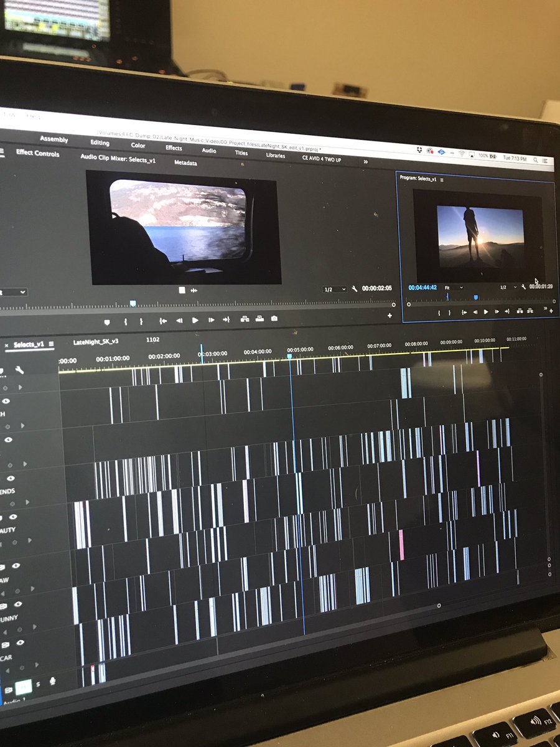Toggle eye visibility of the AW video track

(x=16, y=566)
